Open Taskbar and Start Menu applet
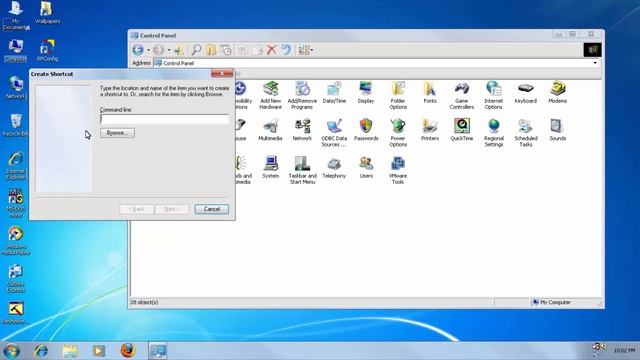 (302, 170)
